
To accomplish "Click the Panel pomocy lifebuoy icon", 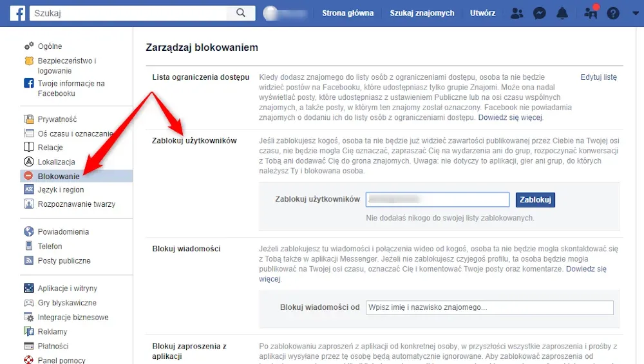I will pyautogui.click(x=29, y=360).
